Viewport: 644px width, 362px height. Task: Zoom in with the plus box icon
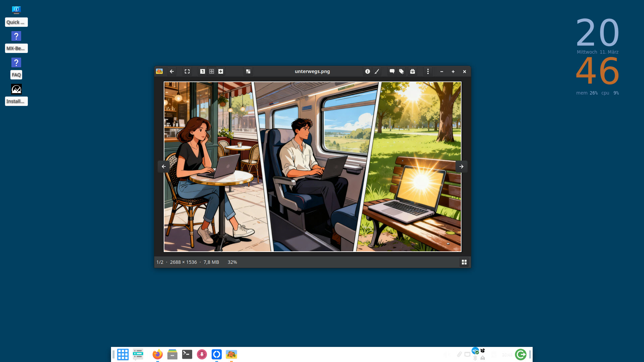221,71
